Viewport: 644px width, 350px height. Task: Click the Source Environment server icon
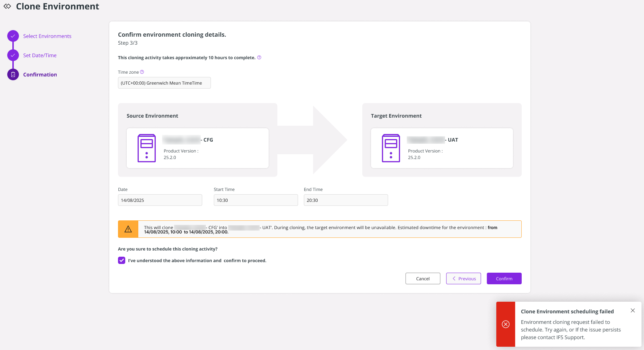147,148
